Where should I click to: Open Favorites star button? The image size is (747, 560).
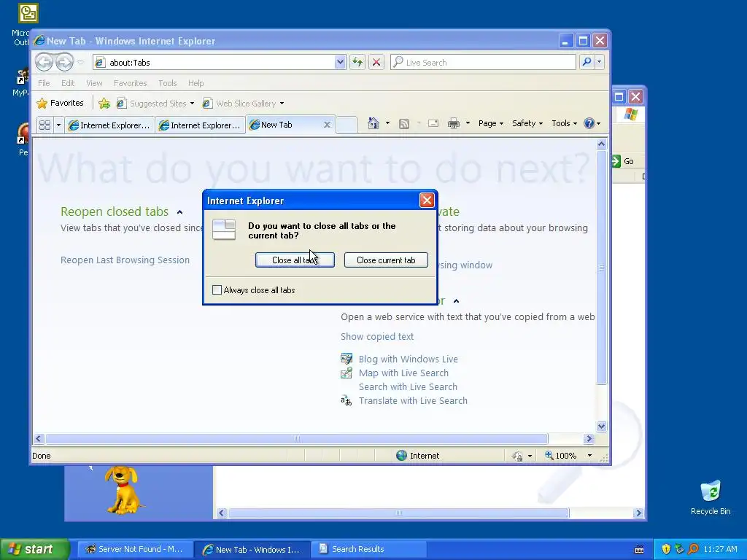[60, 103]
